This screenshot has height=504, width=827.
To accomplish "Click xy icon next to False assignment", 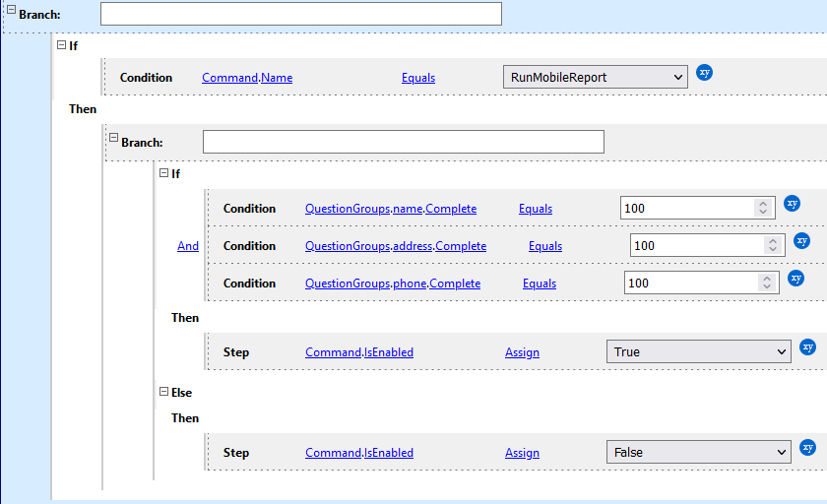I will click(807, 448).
